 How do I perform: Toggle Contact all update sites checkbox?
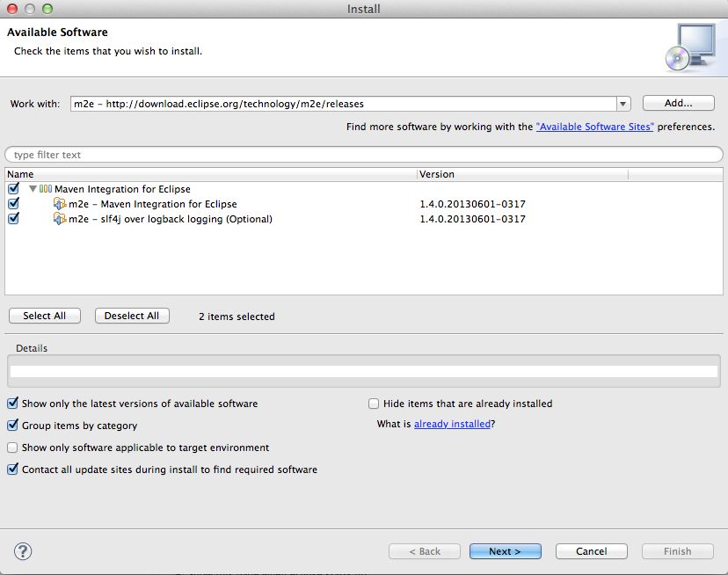pyautogui.click(x=12, y=469)
